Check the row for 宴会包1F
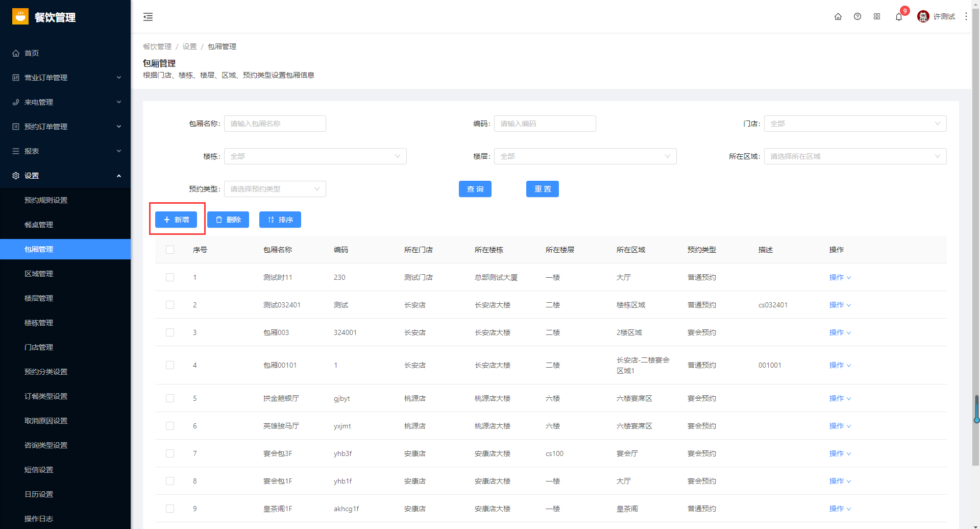980x529 pixels. click(x=170, y=481)
